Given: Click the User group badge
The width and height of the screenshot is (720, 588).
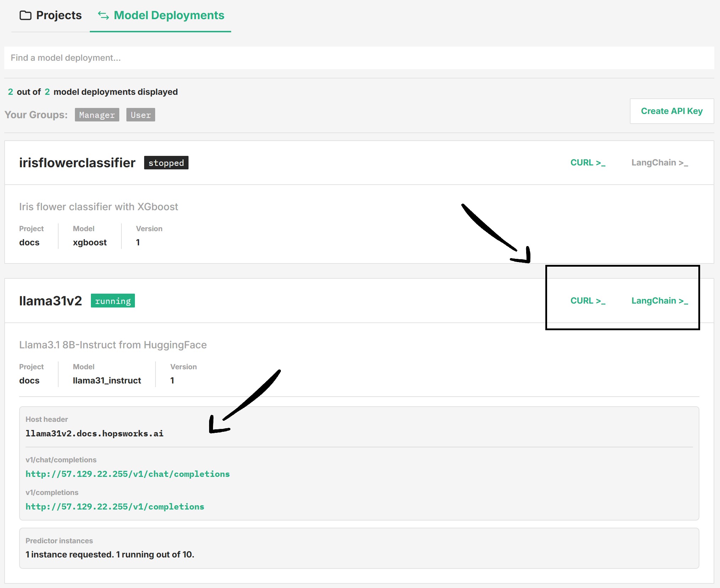Looking at the screenshot, I should 141,115.
